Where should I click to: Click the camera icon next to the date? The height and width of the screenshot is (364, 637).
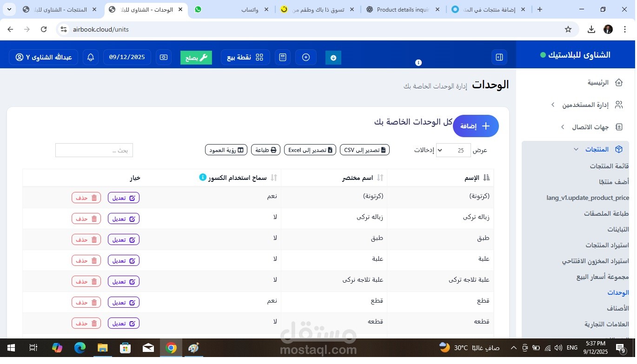[x=163, y=57]
